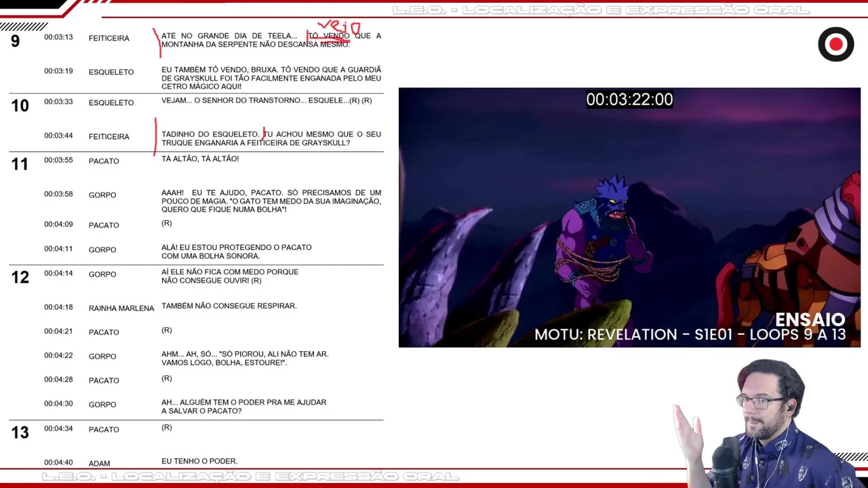Click the line 'AAAH! EU TE AJUDO, PACATO'

click(271, 201)
